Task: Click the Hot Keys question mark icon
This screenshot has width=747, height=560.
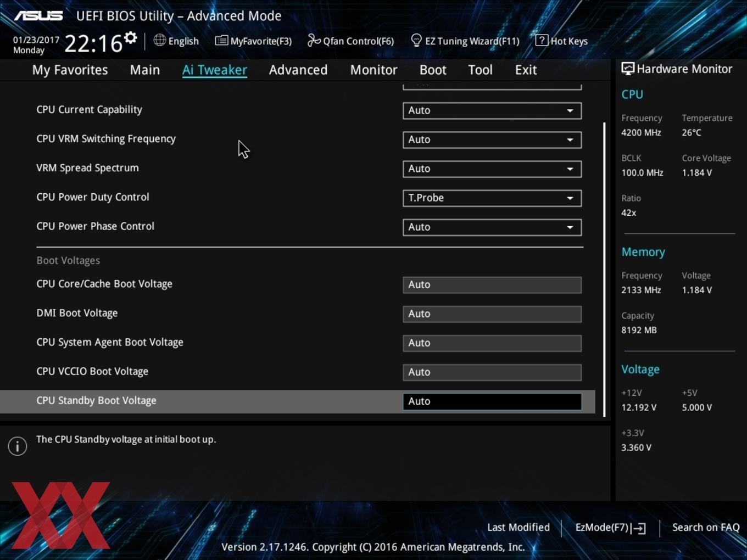Action: (542, 40)
